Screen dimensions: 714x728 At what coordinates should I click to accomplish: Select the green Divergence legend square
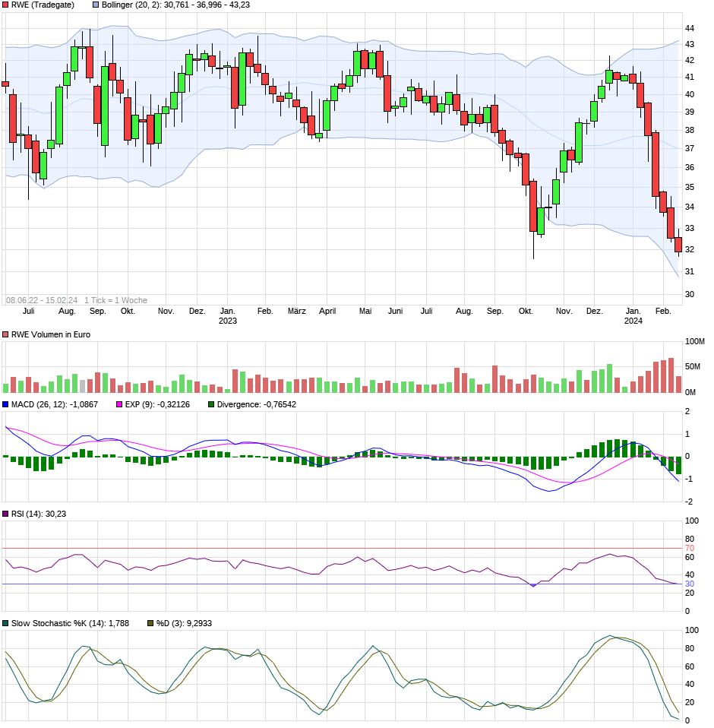coord(213,405)
